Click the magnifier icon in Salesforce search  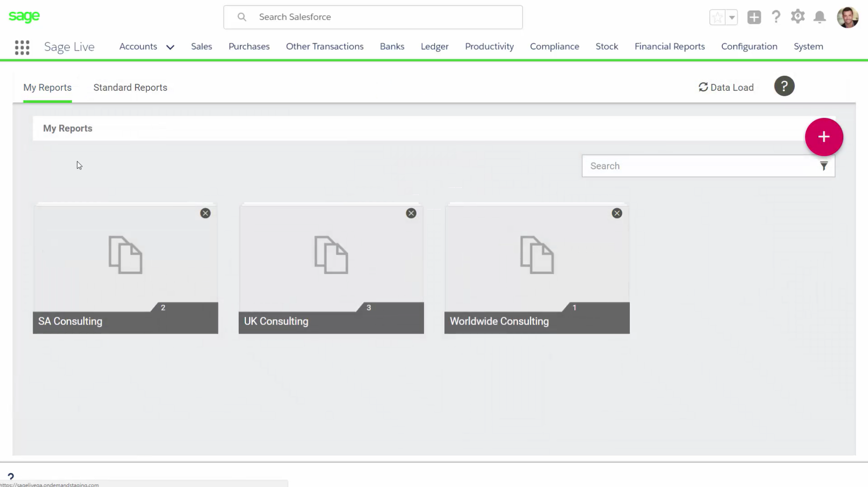tap(242, 17)
